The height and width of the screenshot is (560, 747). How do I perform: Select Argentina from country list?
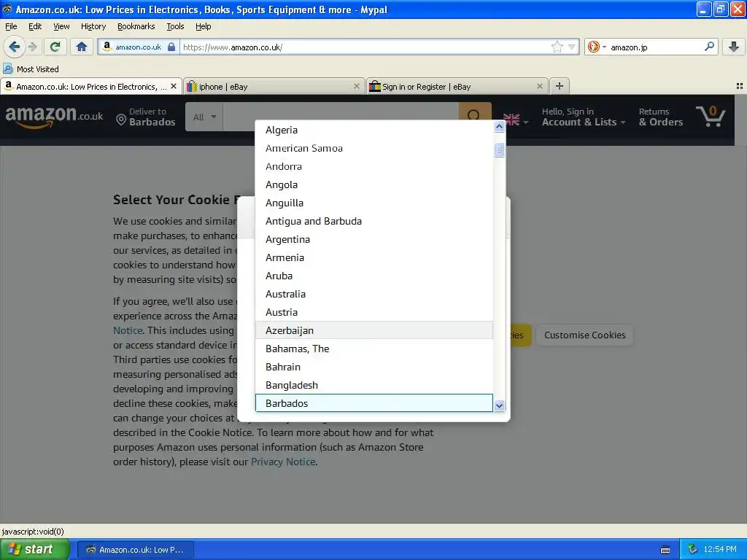(x=374, y=239)
